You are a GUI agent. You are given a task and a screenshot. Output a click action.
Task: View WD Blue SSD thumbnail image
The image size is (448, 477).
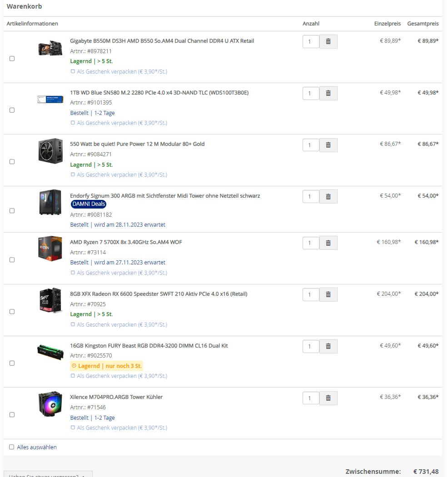(x=50, y=99)
